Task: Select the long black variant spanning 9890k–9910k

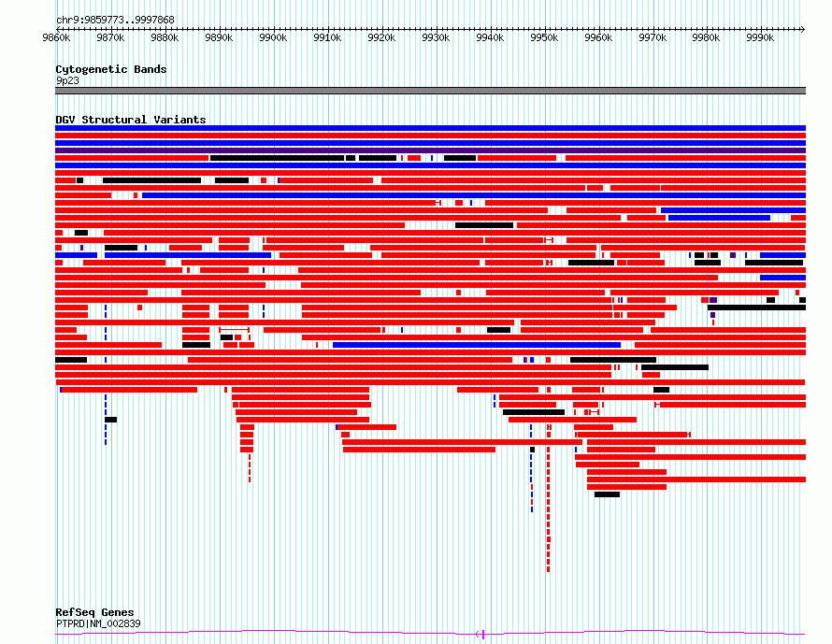Action: (x=277, y=158)
